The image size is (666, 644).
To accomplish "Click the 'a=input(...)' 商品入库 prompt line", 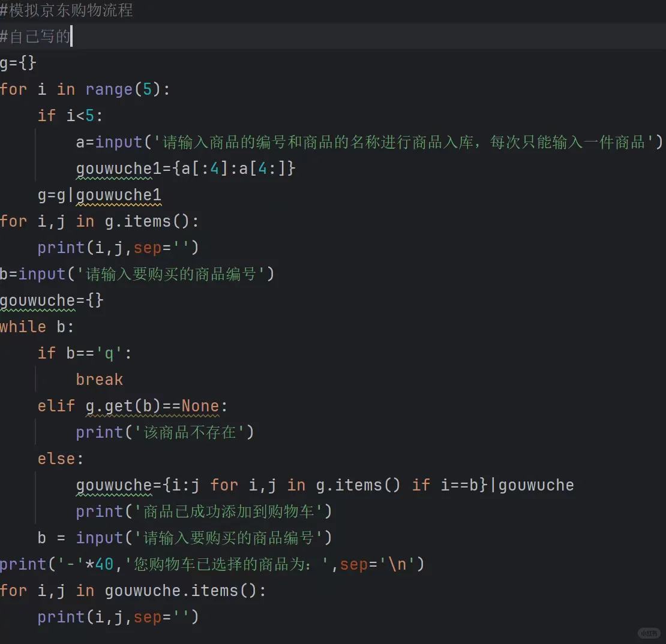I will pos(369,142).
